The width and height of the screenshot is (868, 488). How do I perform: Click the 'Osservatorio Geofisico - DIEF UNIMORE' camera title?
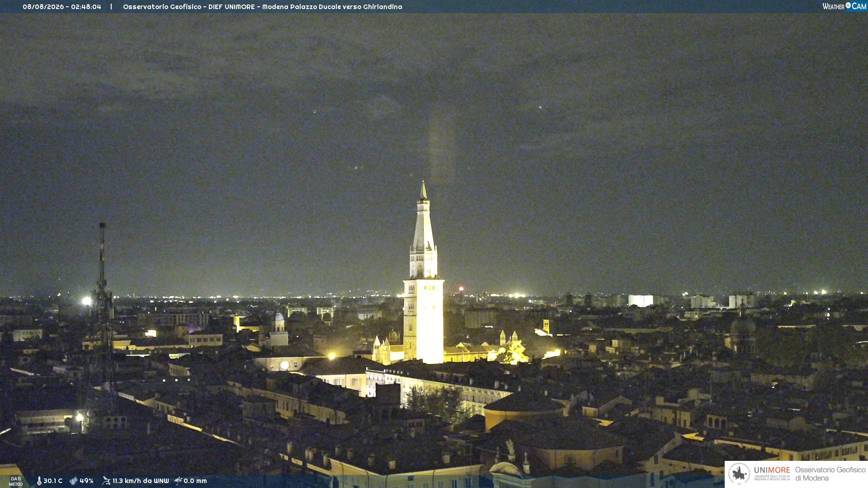click(x=189, y=7)
